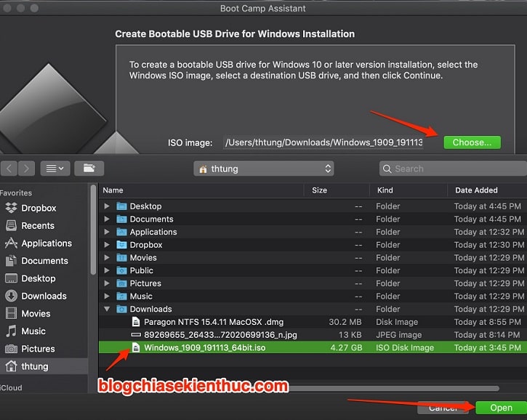527x420 pixels.
Task: Select Movies in the sidebar
Action: pos(28,313)
